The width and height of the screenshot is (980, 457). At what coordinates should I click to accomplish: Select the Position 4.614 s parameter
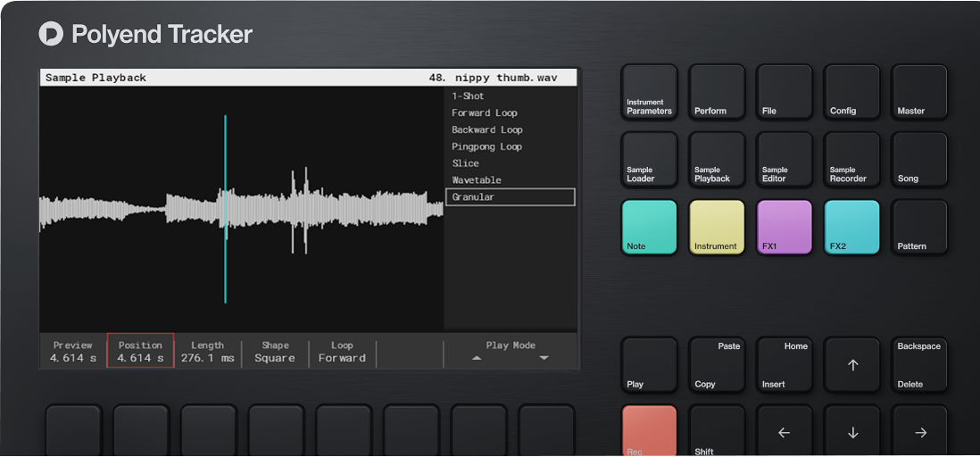pyautogui.click(x=141, y=351)
